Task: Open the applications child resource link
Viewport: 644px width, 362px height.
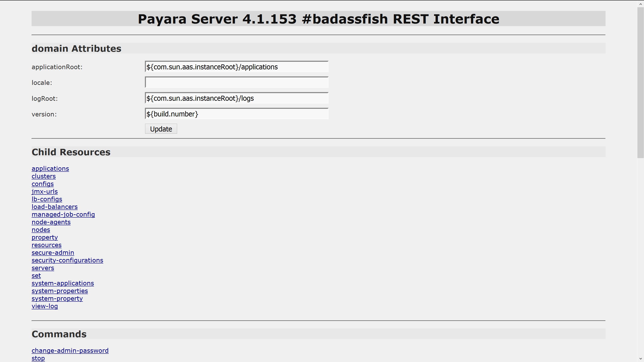Action: 50,169
